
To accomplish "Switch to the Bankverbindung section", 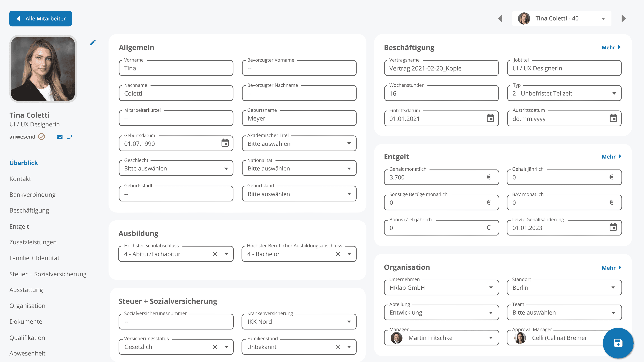I will tap(32, 195).
